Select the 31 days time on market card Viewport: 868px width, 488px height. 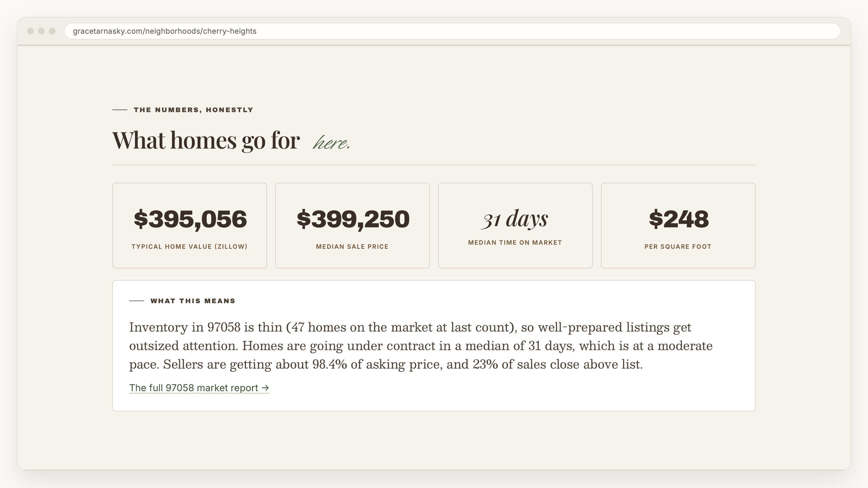[515, 226]
